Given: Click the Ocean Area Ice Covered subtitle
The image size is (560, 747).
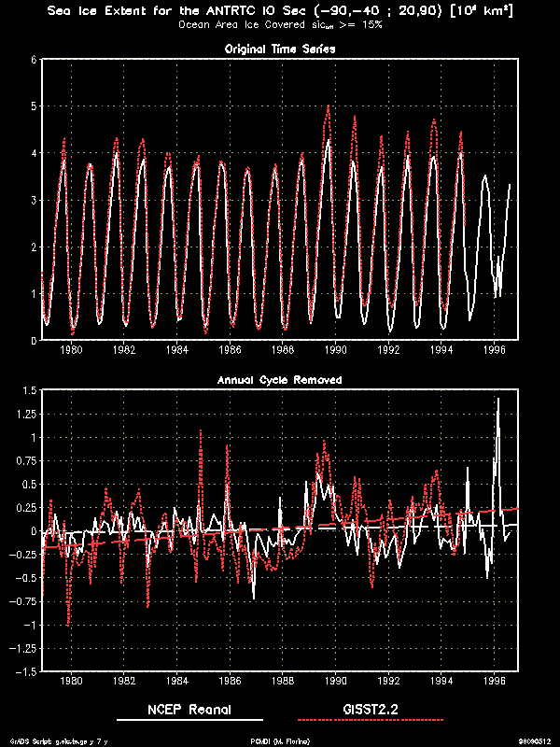Looking at the screenshot, I should coord(280,25).
